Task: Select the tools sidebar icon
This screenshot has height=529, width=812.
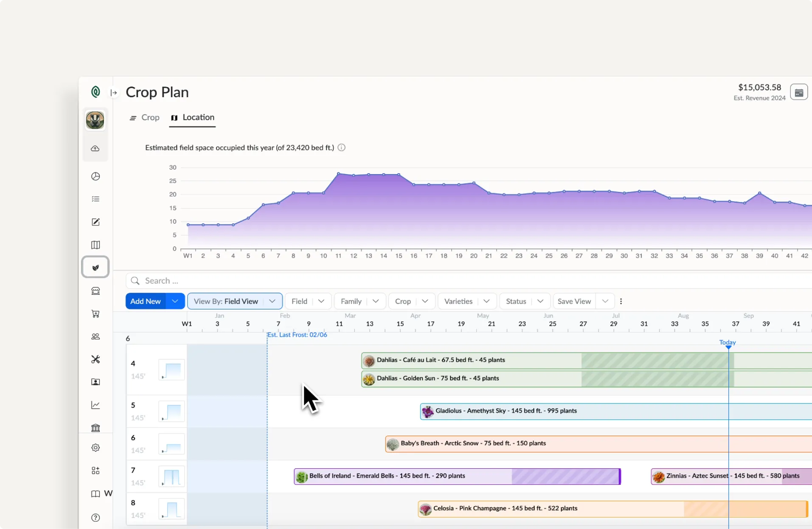Action: click(95, 359)
